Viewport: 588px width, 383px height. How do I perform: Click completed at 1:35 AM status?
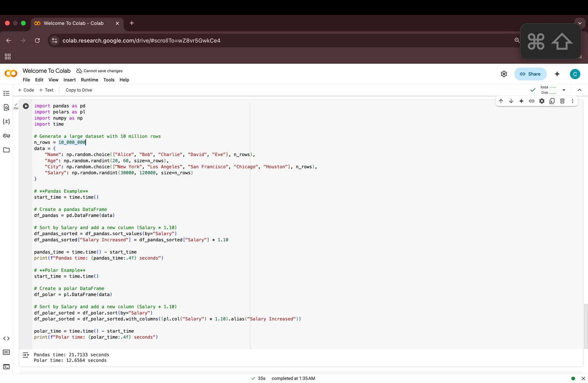pyautogui.click(x=293, y=379)
